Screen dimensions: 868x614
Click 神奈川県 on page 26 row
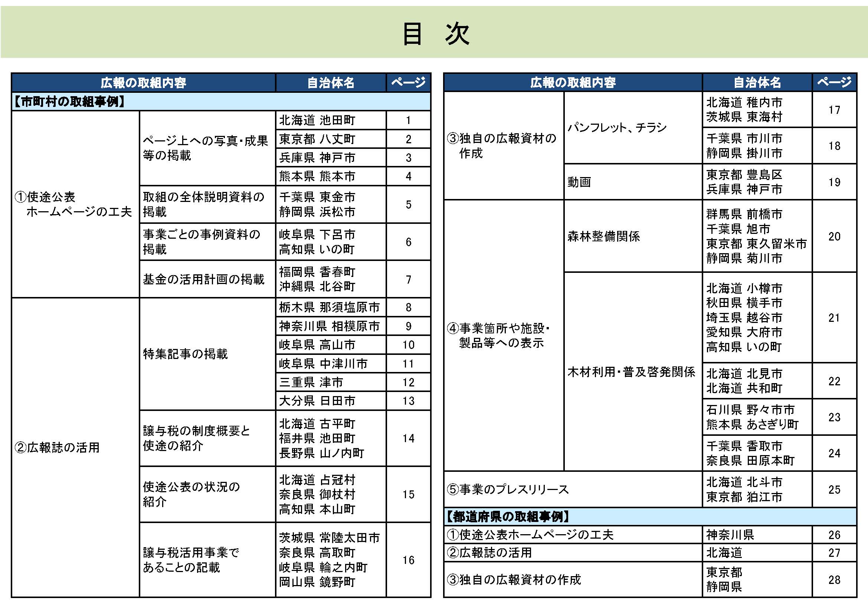point(730,535)
